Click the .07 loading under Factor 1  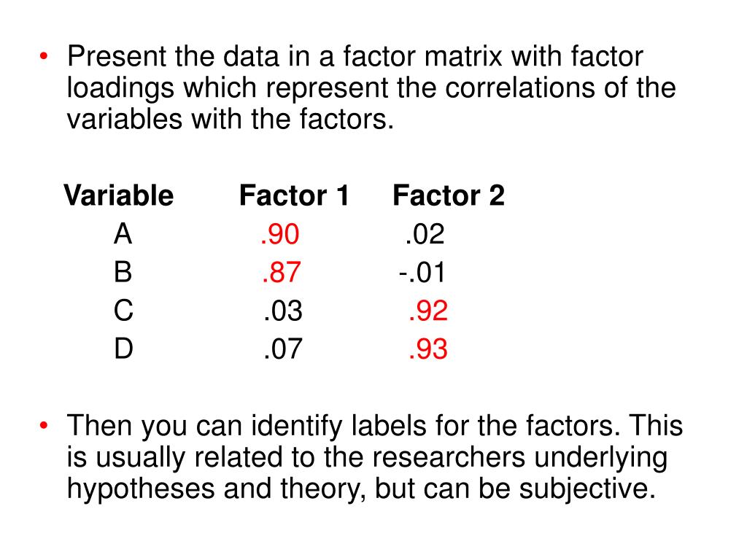point(283,349)
